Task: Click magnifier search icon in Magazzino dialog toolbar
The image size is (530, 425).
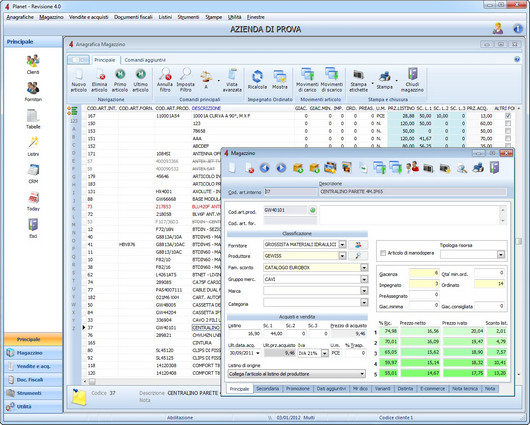Action: click(x=462, y=168)
